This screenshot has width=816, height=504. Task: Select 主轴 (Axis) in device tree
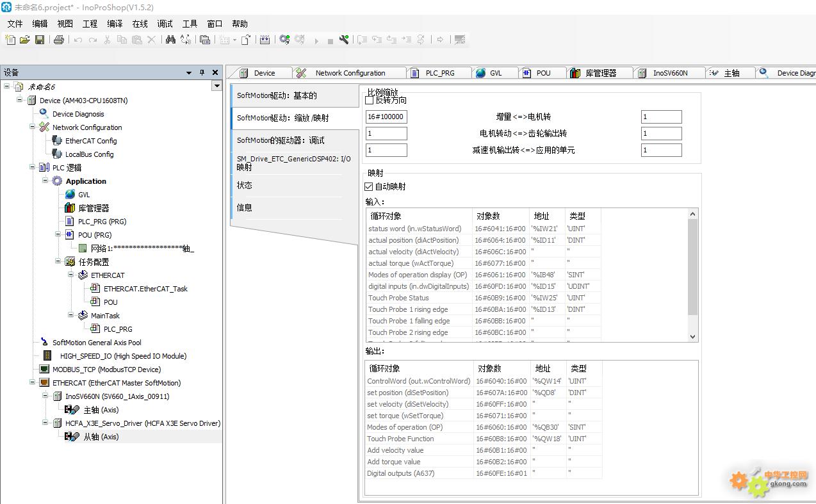pos(101,410)
